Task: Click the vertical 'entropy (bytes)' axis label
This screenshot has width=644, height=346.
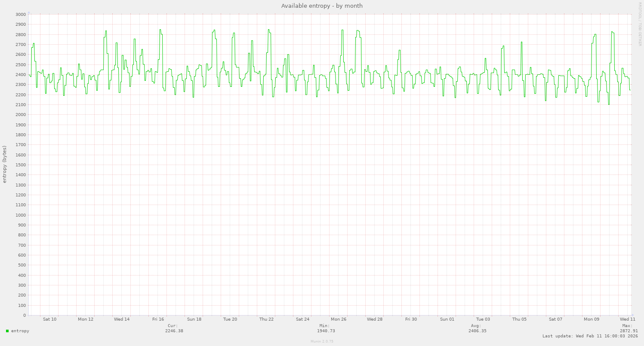Action: click(5, 164)
